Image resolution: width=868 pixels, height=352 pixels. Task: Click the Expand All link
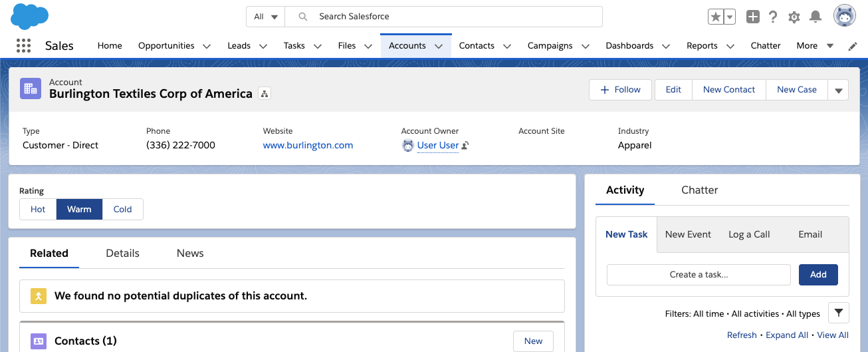coord(787,335)
